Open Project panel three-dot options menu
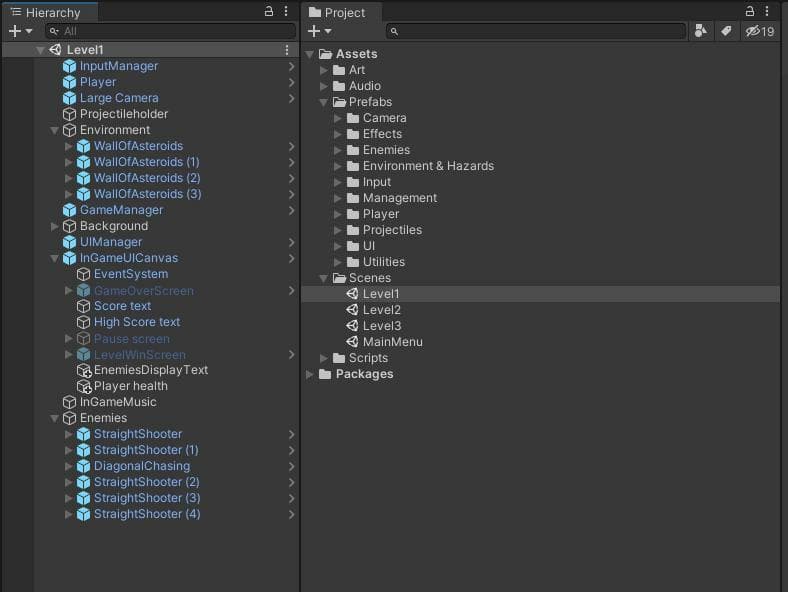 point(767,12)
